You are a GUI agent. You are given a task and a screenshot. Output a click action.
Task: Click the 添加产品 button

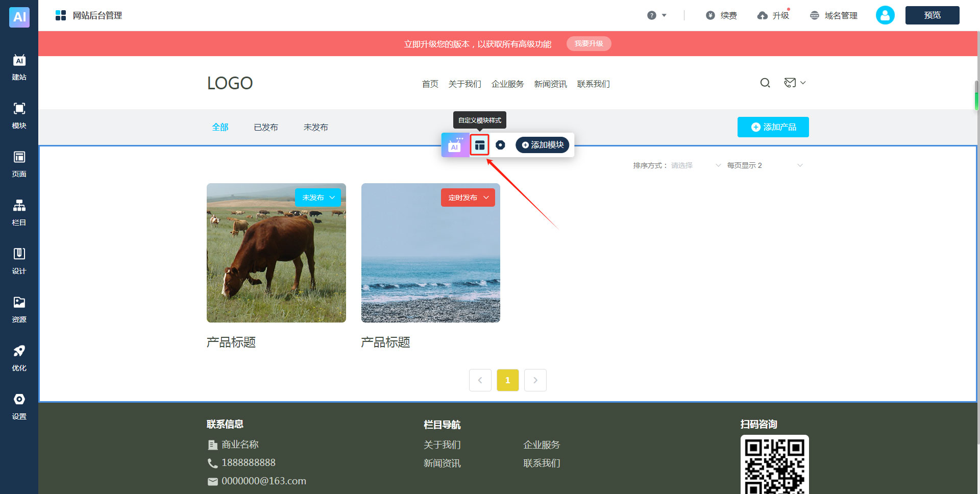tap(773, 127)
